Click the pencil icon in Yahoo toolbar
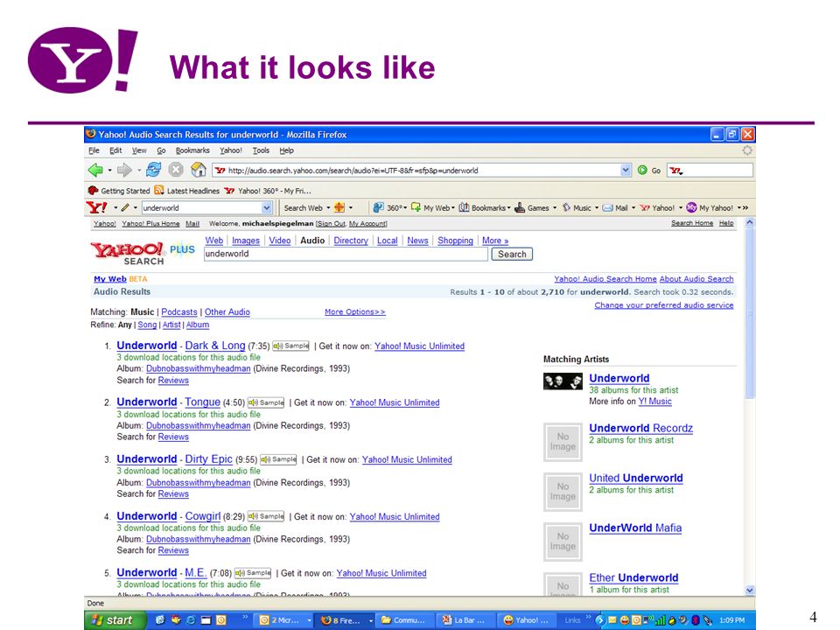The height and width of the screenshot is (630, 840). (x=125, y=207)
